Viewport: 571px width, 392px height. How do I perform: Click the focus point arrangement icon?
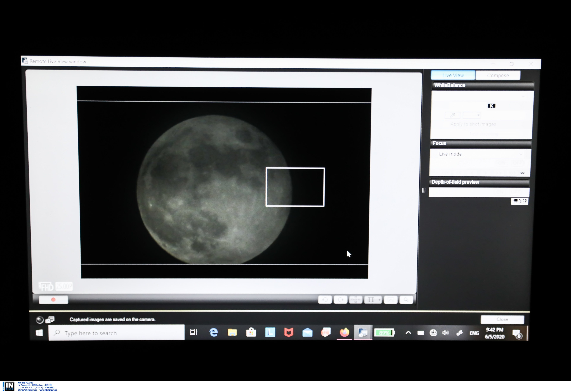pyautogui.click(x=355, y=300)
